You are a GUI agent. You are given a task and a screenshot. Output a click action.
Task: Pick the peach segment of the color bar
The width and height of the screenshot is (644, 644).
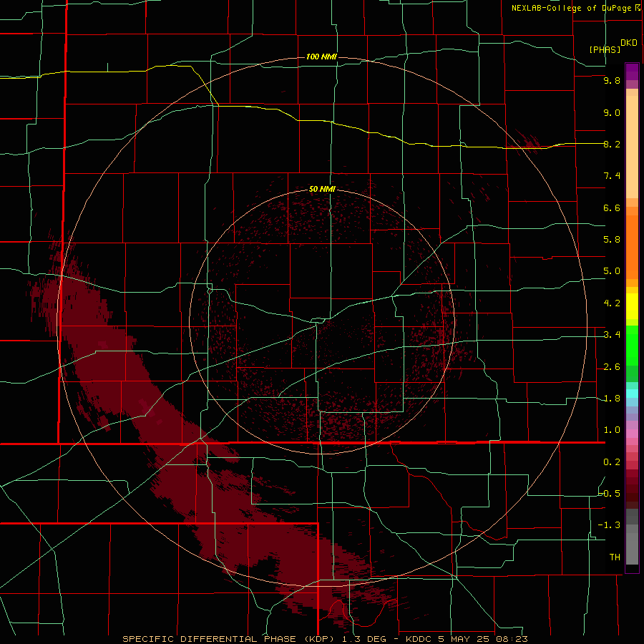pyautogui.click(x=632, y=147)
